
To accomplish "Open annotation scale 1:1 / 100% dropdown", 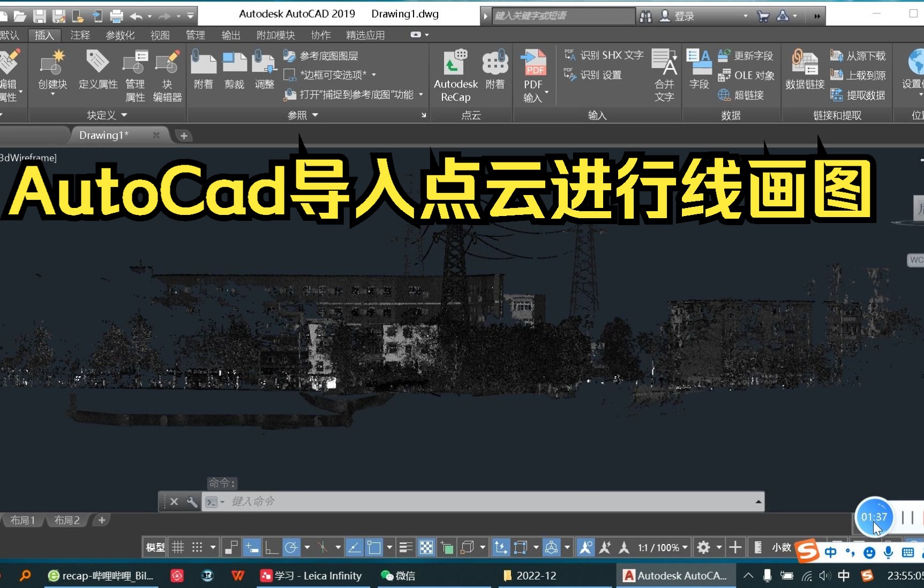I will 663,547.
